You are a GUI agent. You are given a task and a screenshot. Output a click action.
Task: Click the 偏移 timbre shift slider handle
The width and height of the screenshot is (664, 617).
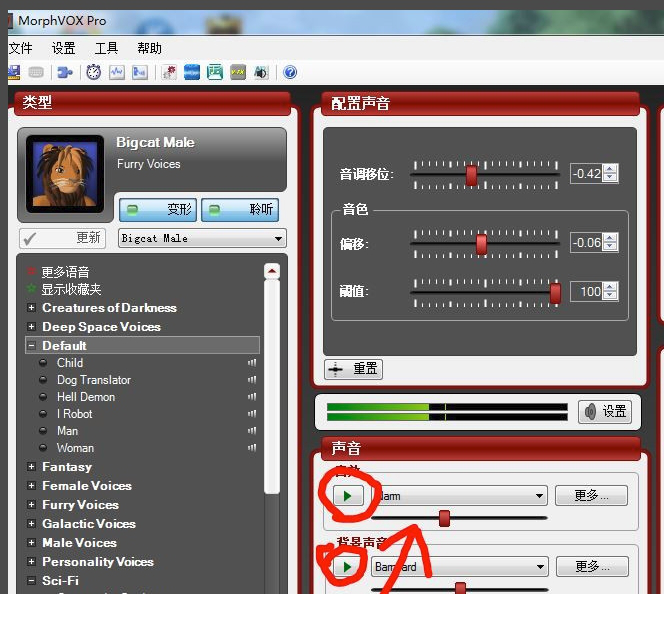[x=481, y=244]
